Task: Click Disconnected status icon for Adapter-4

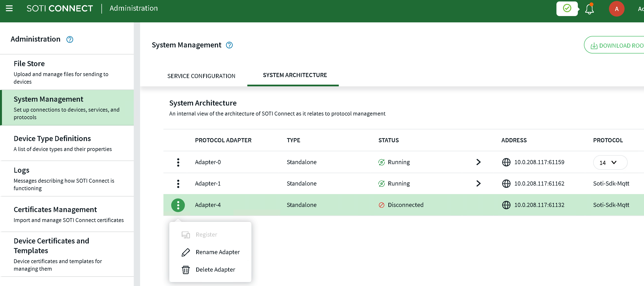Action: pos(382,205)
